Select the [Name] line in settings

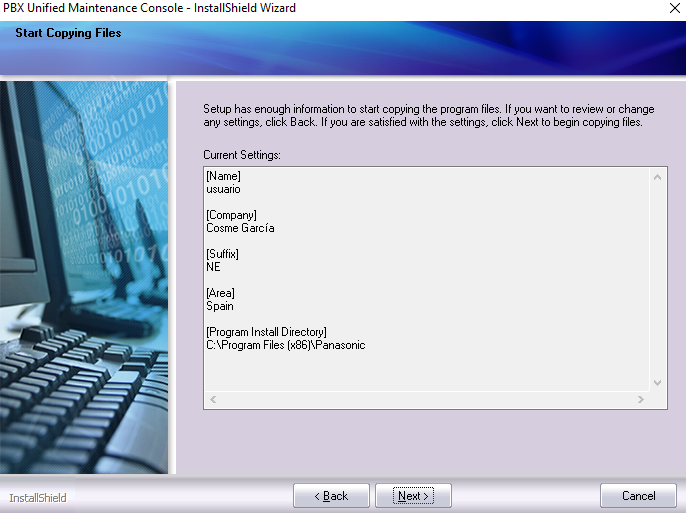224,176
